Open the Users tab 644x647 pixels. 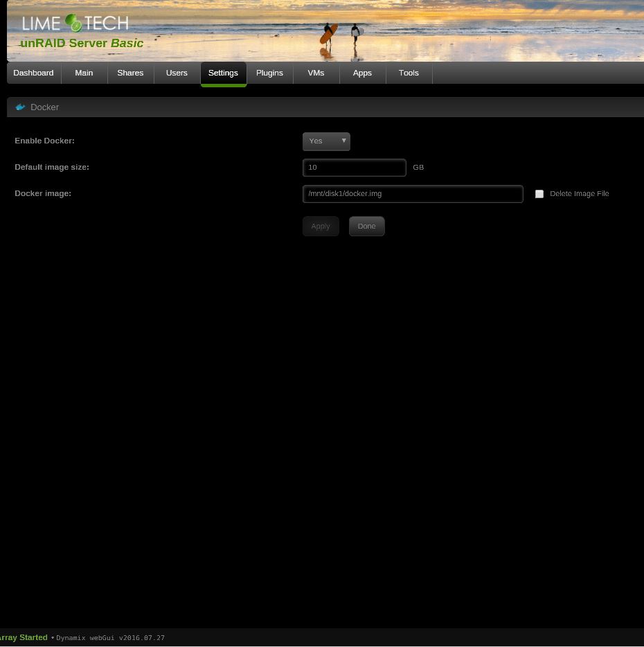point(177,73)
